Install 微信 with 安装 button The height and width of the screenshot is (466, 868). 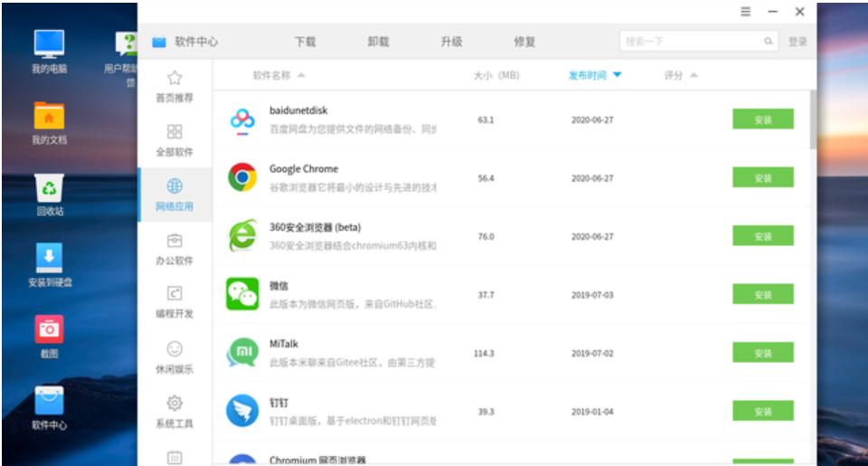(x=763, y=294)
